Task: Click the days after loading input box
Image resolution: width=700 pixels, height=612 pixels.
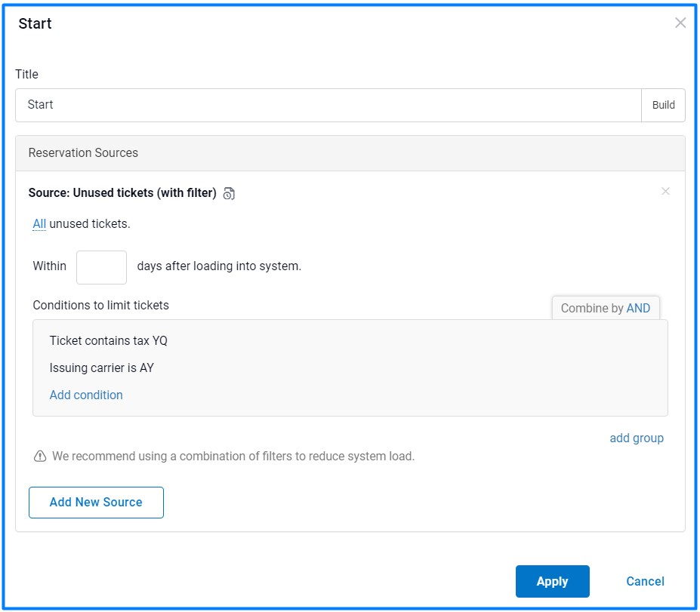Action: tap(101, 267)
